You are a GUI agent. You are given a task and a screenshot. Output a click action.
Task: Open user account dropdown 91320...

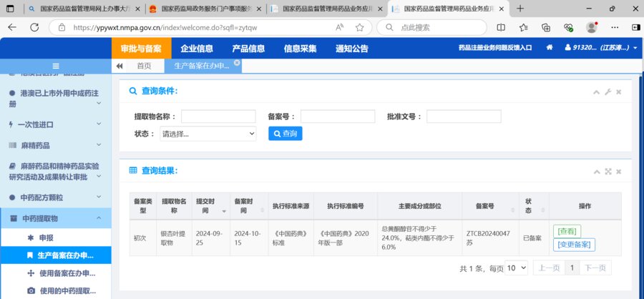[x=601, y=48]
